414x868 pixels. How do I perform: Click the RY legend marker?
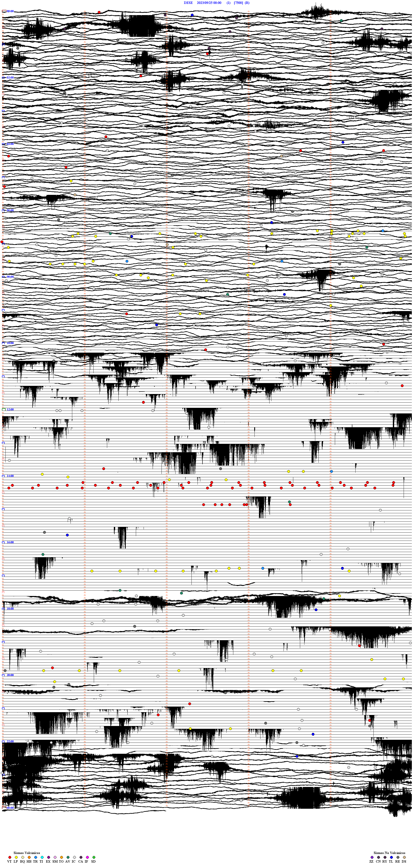click(385, 857)
